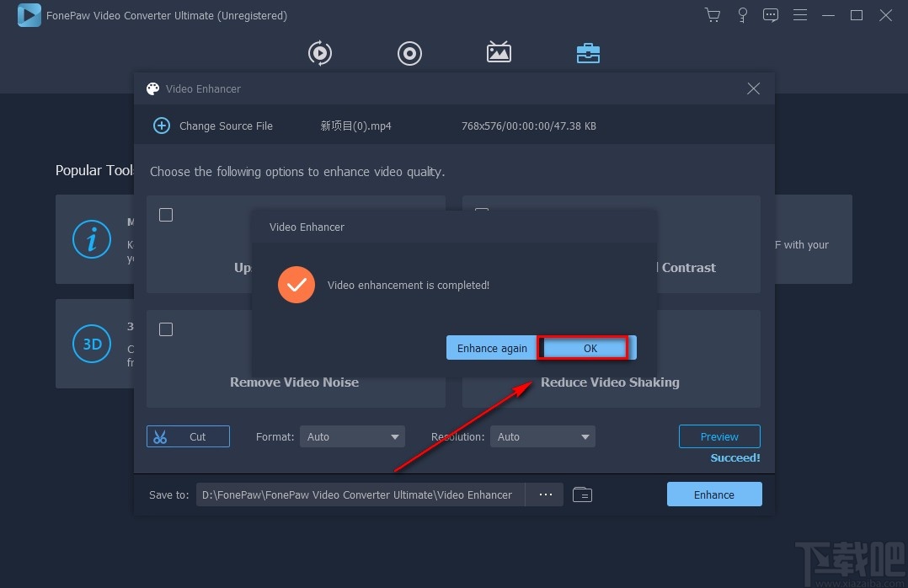Viewport: 908px width, 588px height.
Task: Minimize the FonePaw window
Action: tap(828, 15)
